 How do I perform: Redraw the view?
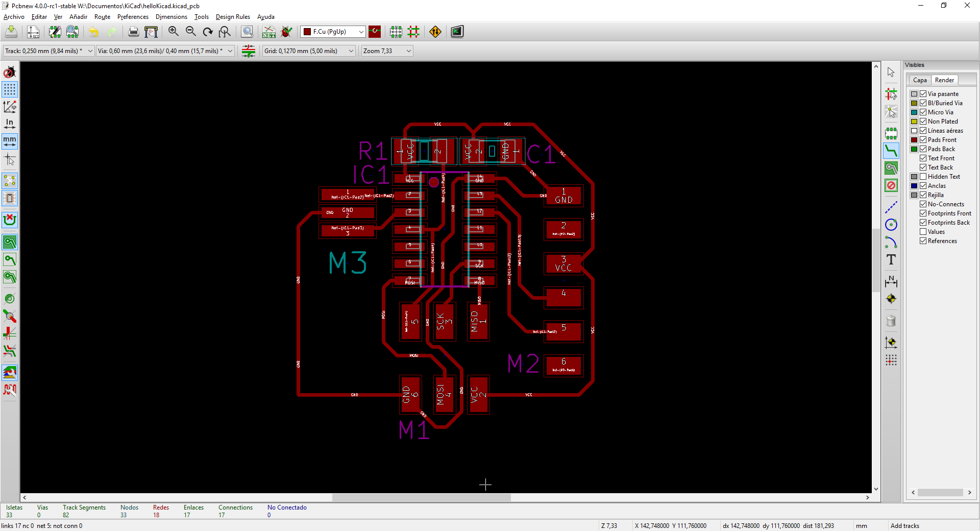point(208,32)
